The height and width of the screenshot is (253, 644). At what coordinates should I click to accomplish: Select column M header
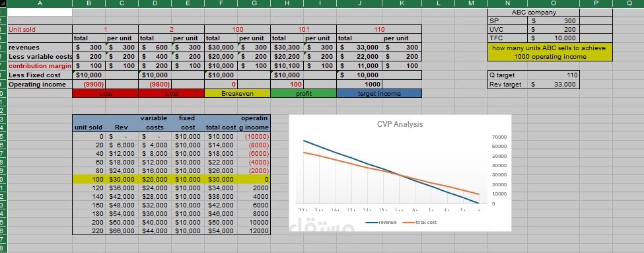471,3
